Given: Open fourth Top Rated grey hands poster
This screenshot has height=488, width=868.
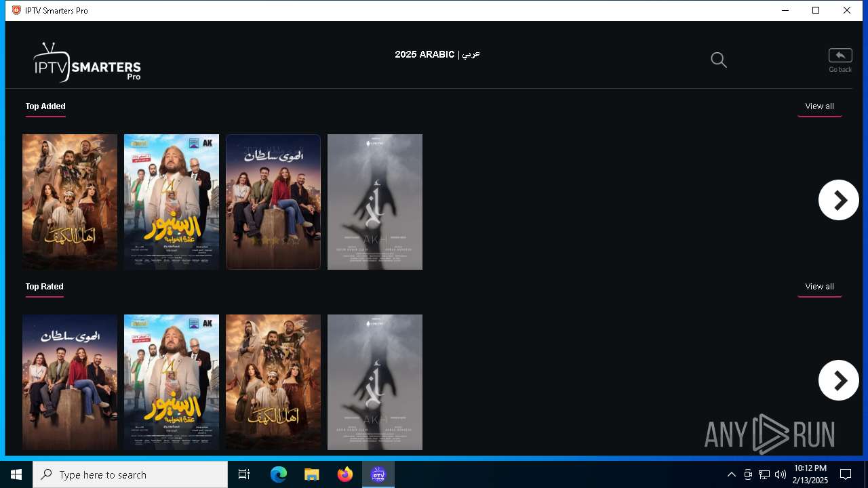Looking at the screenshot, I should coord(375,382).
